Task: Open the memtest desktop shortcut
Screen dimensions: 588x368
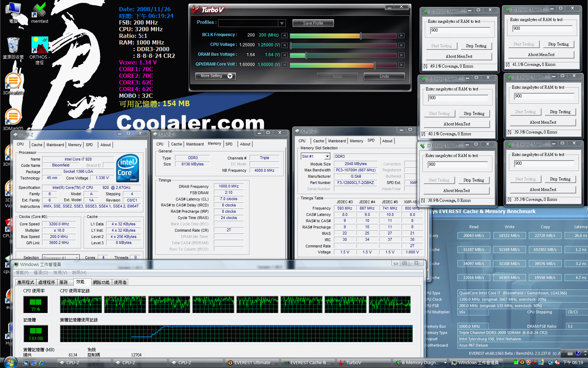Action: pos(40,13)
